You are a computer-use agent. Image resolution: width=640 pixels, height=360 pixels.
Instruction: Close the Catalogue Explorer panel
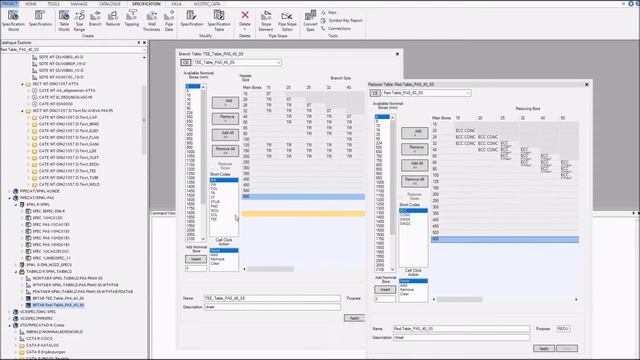click(x=144, y=42)
